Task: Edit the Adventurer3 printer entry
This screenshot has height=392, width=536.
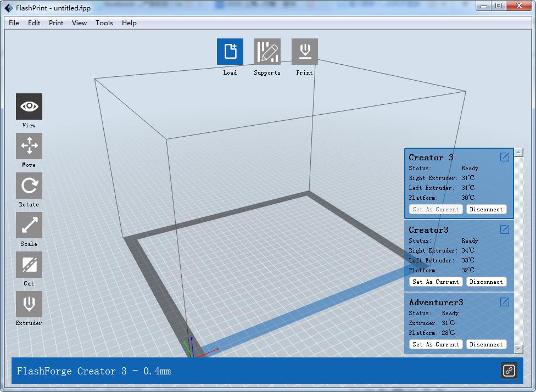Action: [505, 302]
